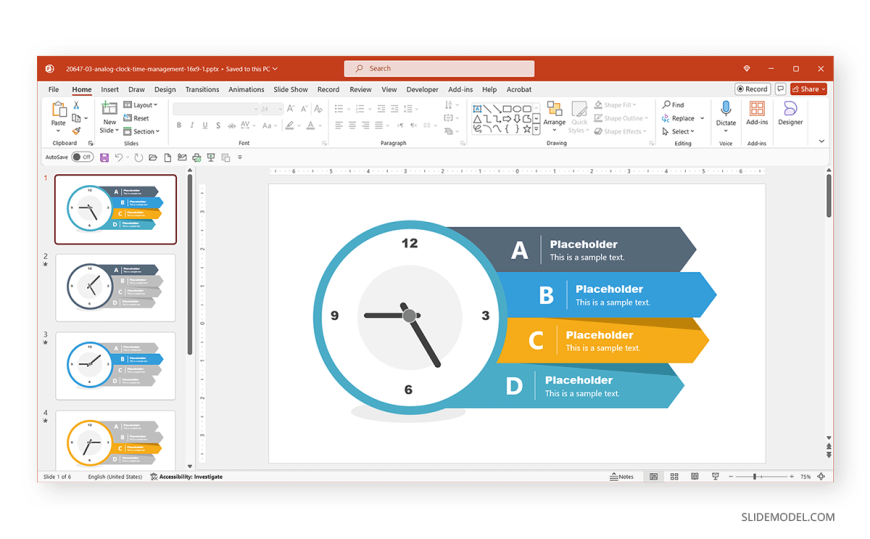Viewport: 870px width, 539px height.
Task: Switch to the Animations tab
Action: 246,89
